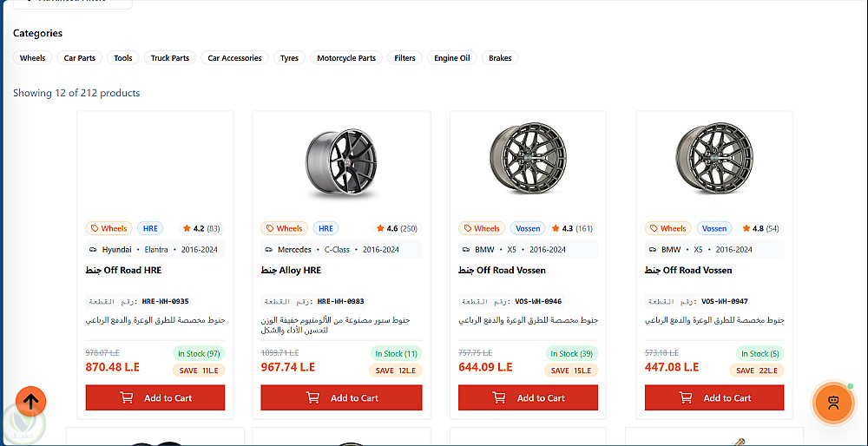Select the Tyres category chip

[x=289, y=58]
